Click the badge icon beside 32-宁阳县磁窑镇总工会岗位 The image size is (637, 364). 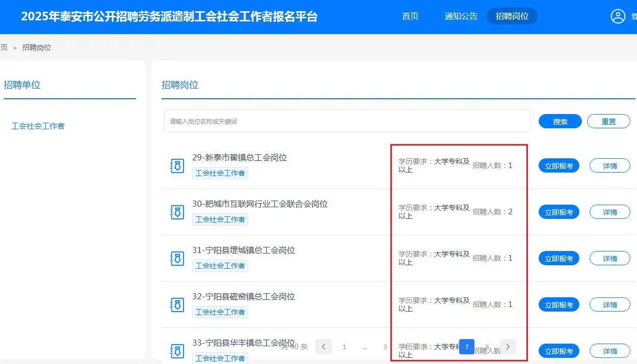point(177,304)
